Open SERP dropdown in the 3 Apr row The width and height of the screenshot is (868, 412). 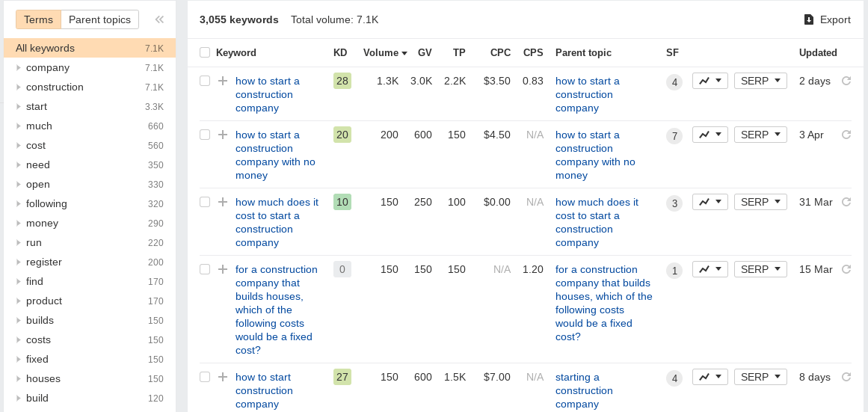[760, 135]
